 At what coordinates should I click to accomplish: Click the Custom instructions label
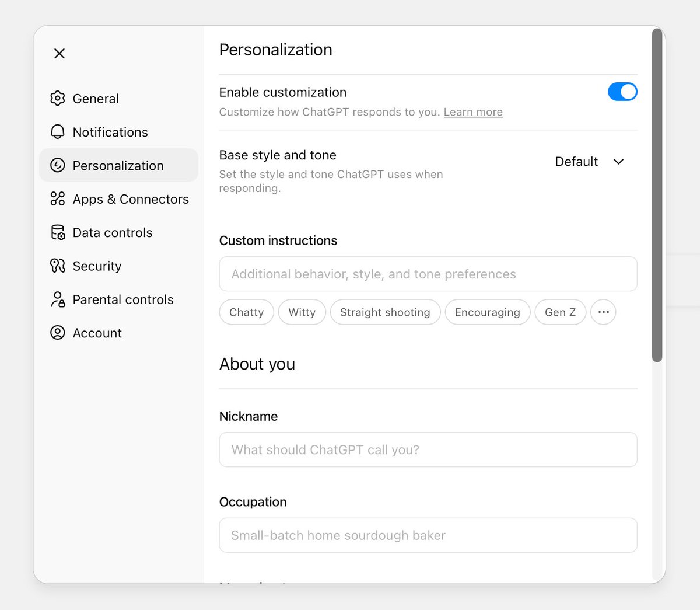pyautogui.click(x=278, y=240)
